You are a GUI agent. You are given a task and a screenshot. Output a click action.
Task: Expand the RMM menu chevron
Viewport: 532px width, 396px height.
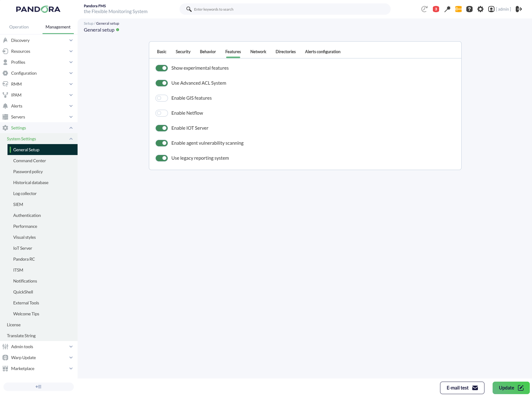pyautogui.click(x=71, y=84)
